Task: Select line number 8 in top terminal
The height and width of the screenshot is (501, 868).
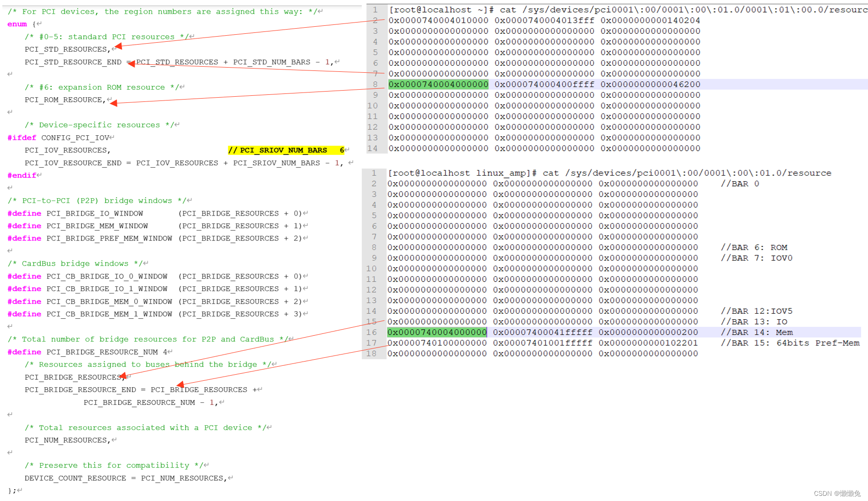Action: [375, 84]
